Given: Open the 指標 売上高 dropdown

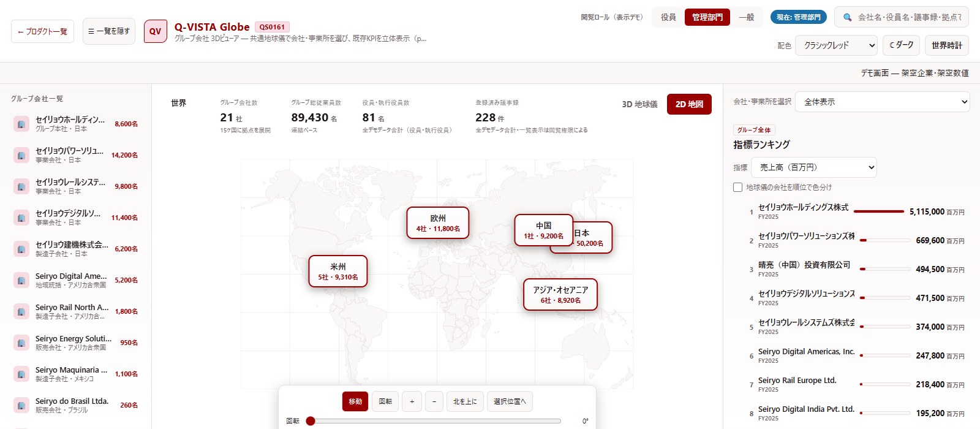Looking at the screenshot, I should [814, 167].
